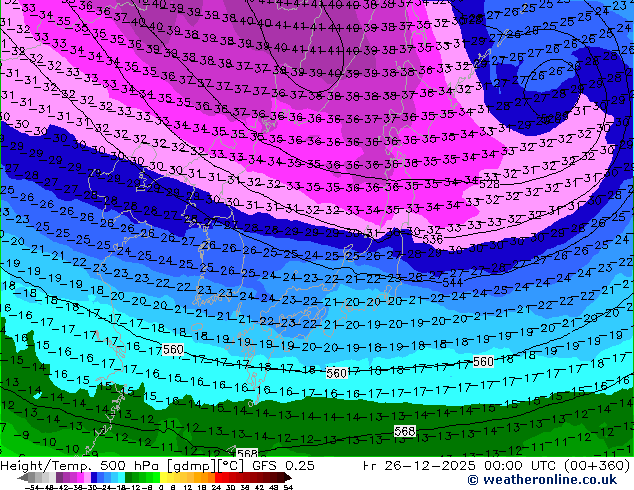634x490 pixels.
Task: Click the "0" value under the color scale
Action: click(x=161, y=487)
